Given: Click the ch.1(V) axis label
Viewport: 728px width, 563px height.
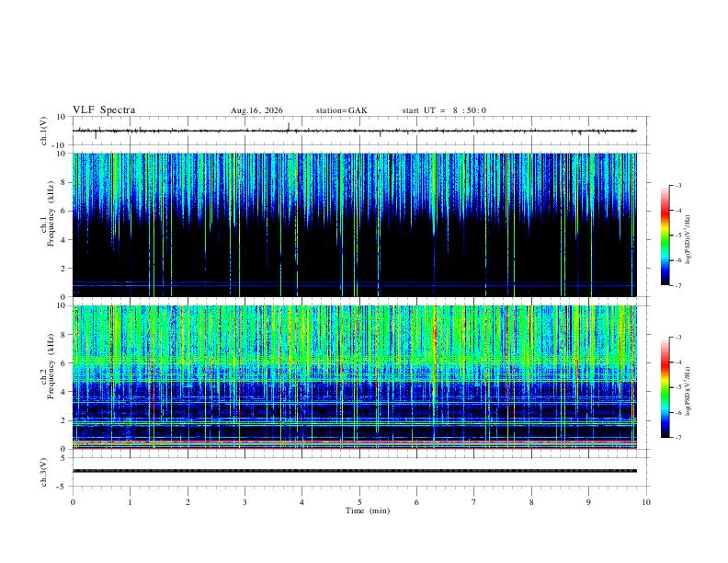Looking at the screenshot, I should click(44, 131).
